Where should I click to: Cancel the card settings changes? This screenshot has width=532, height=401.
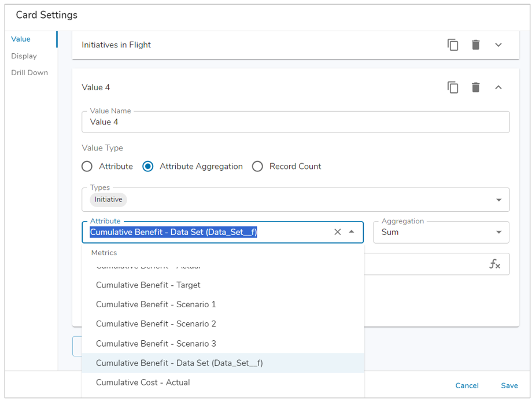tap(467, 385)
